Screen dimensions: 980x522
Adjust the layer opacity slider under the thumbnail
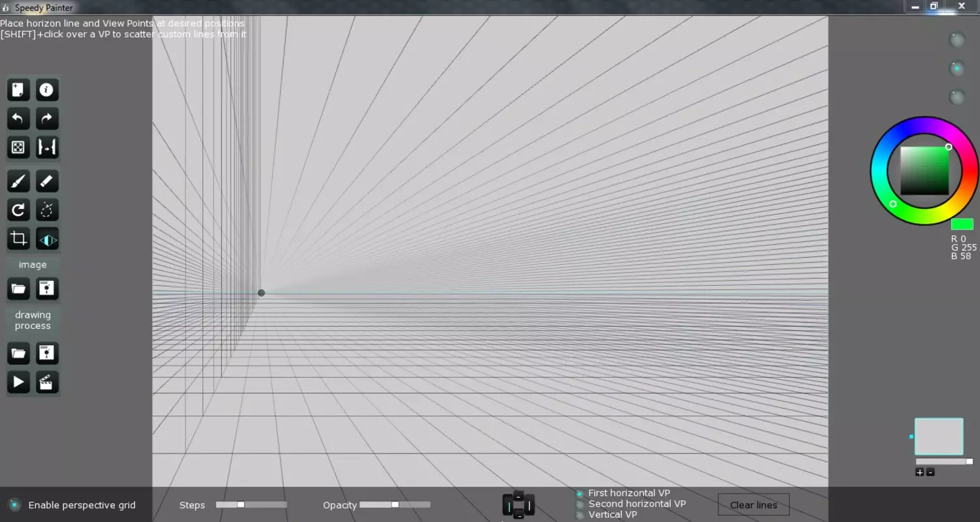point(944,461)
